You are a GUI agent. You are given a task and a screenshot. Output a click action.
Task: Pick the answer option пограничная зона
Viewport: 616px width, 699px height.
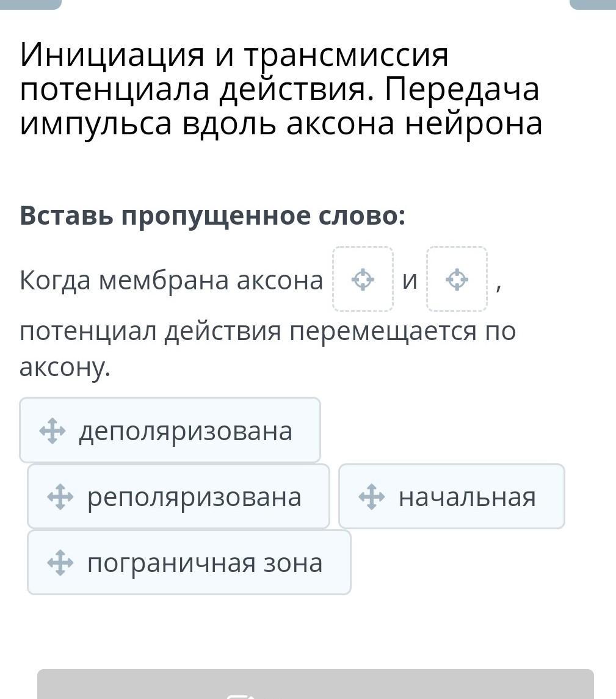tap(205, 563)
